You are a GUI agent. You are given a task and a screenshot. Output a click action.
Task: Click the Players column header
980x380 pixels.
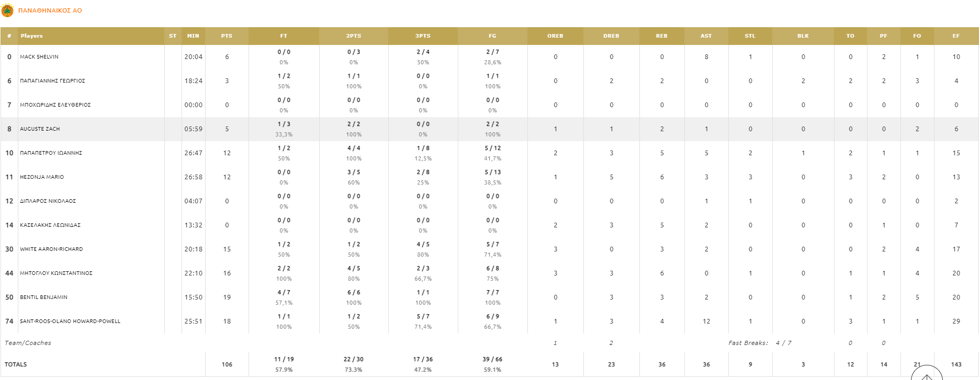pyautogui.click(x=32, y=36)
